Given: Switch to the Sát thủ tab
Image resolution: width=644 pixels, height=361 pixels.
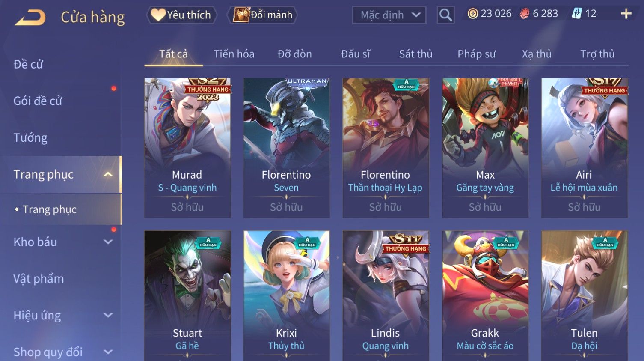Looking at the screenshot, I should pos(415,54).
